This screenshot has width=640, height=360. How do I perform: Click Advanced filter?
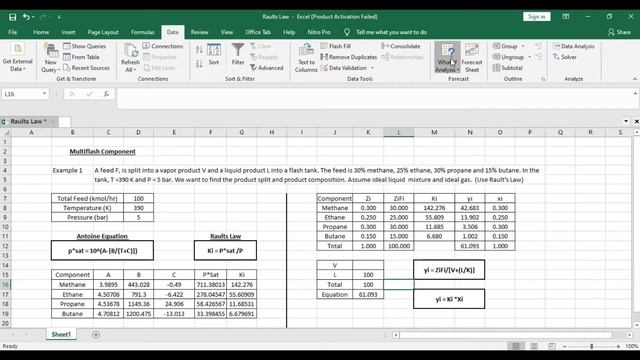267,68
